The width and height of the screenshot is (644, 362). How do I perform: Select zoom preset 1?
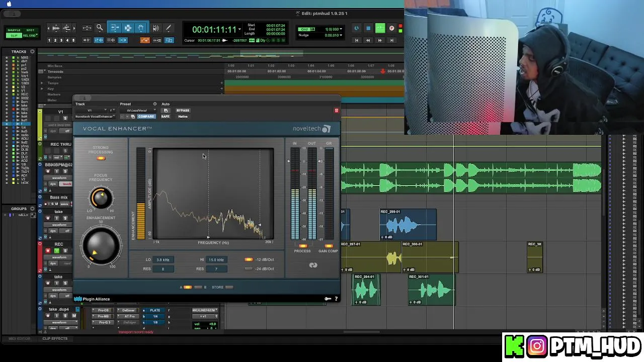point(49,40)
